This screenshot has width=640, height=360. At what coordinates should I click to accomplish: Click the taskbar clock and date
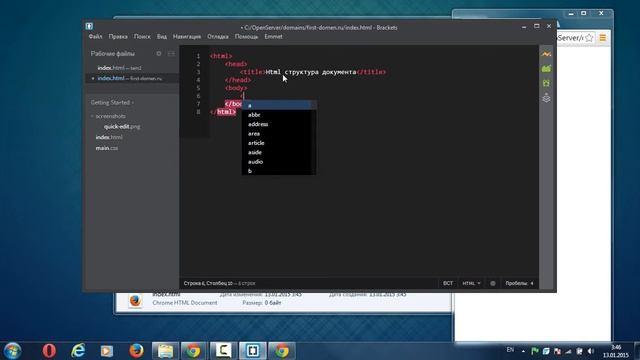[x=616, y=351]
